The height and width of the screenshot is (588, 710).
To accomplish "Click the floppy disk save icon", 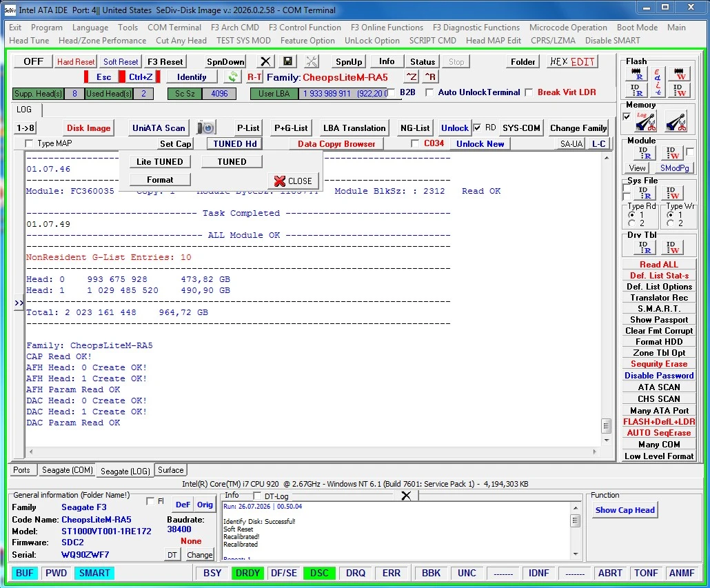I will point(287,61).
